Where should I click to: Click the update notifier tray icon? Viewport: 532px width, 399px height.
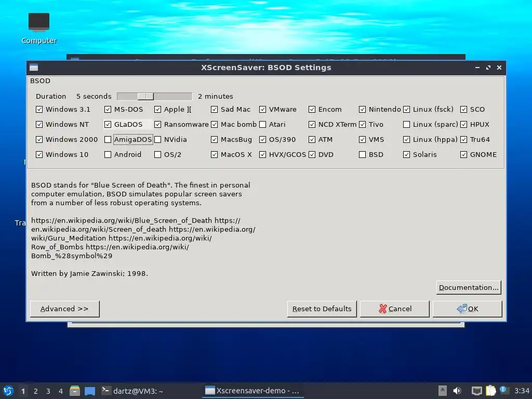pyautogui.click(x=503, y=390)
